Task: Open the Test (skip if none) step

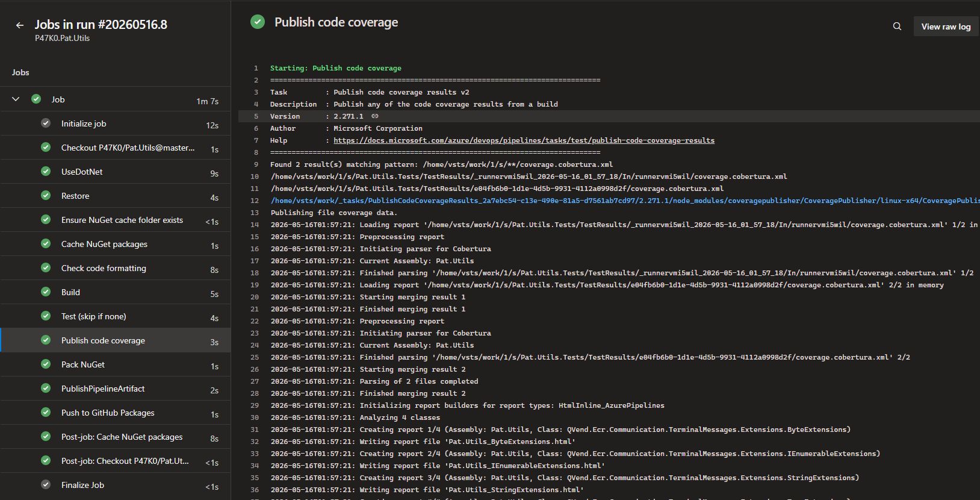Action: [x=116, y=316]
